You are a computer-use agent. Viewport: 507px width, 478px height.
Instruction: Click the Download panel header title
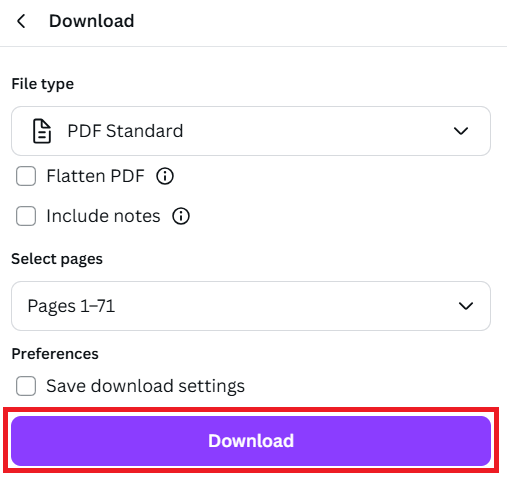(x=92, y=21)
